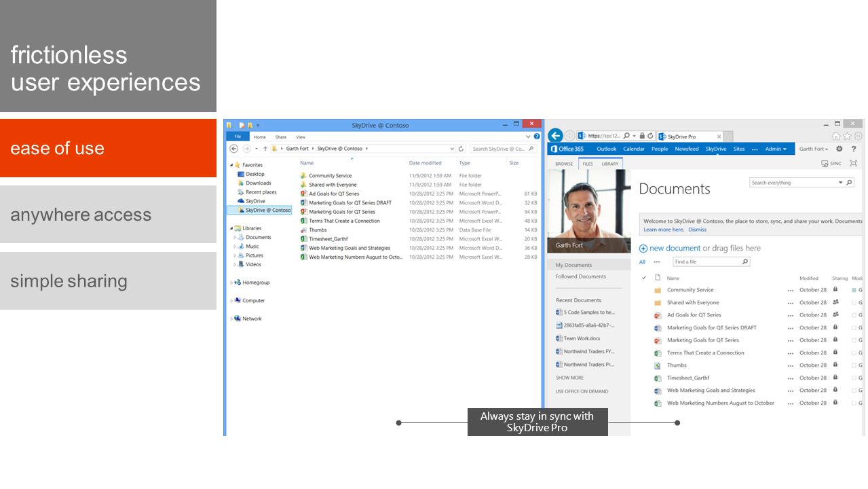This screenshot has width=868, height=489.
Task: Click sharing people icon for Ad Goals for QT Series
Action: pos(835,314)
